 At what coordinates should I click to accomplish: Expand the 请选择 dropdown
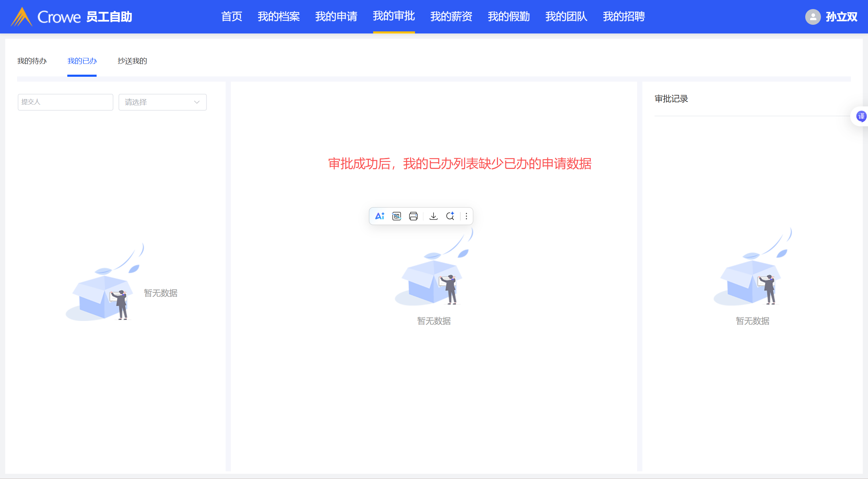[x=157, y=102]
